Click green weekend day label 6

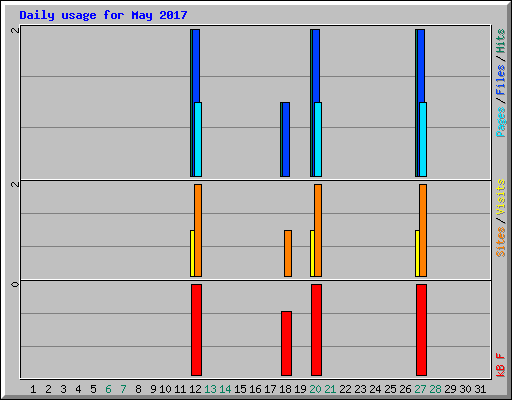(x=108, y=389)
